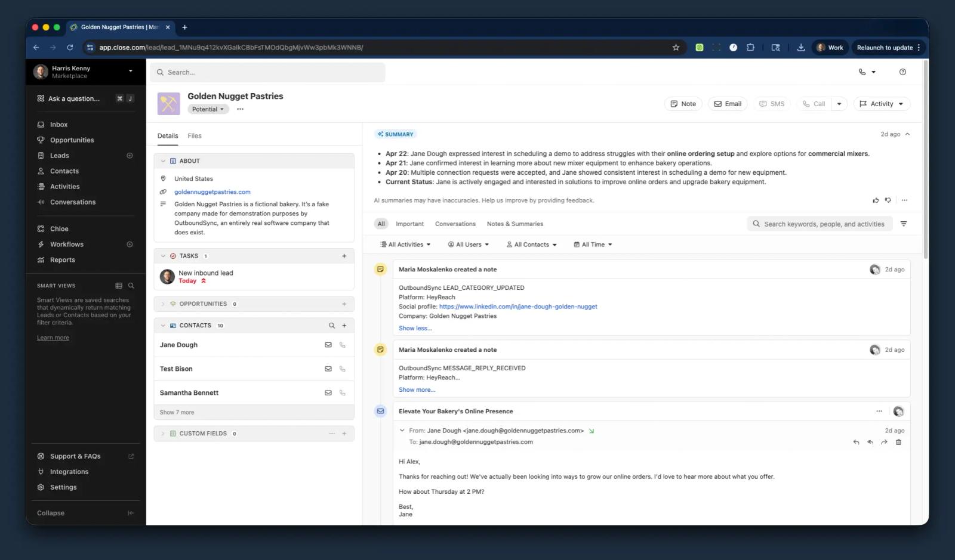Open Contacts in the sidebar
The image size is (955, 560).
(x=64, y=171)
